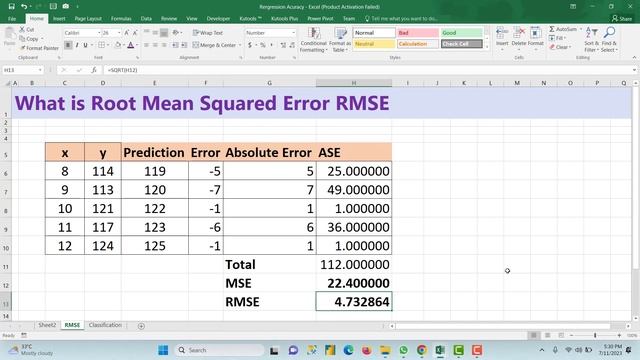Viewport: 640px width, 360px height.
Task: Switch to Page Layout view in status bar
Action: coord(547,335)
